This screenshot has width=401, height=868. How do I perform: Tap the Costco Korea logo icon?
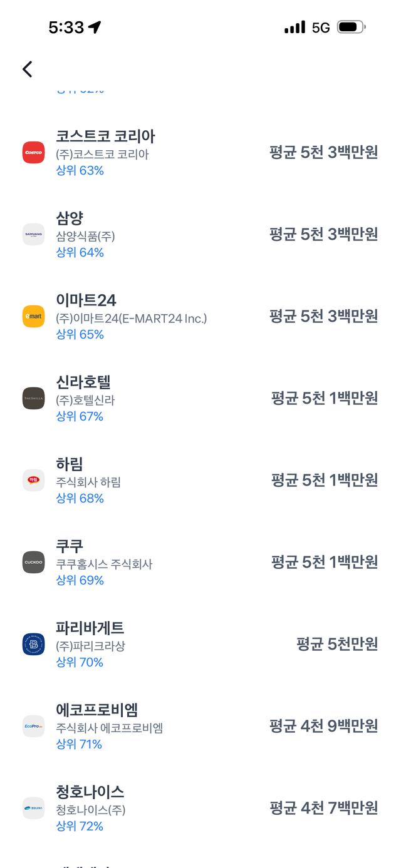(33, 152)
